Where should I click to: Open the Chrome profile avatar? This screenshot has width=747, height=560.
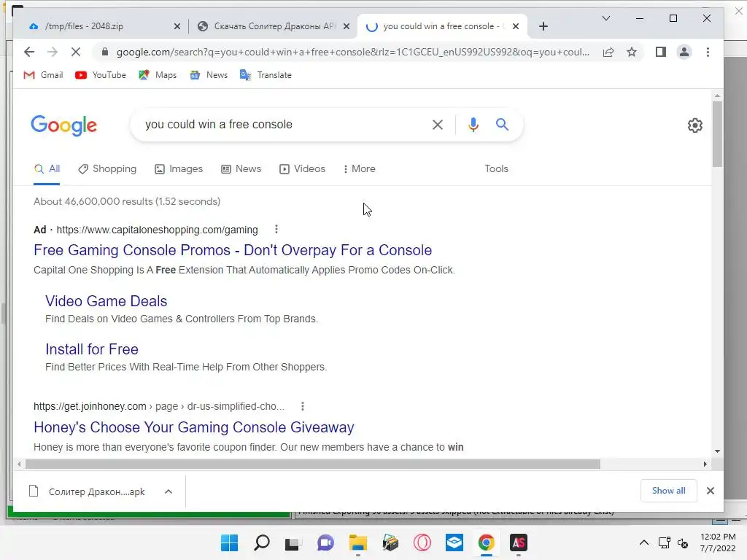click(x=684, y=52)
